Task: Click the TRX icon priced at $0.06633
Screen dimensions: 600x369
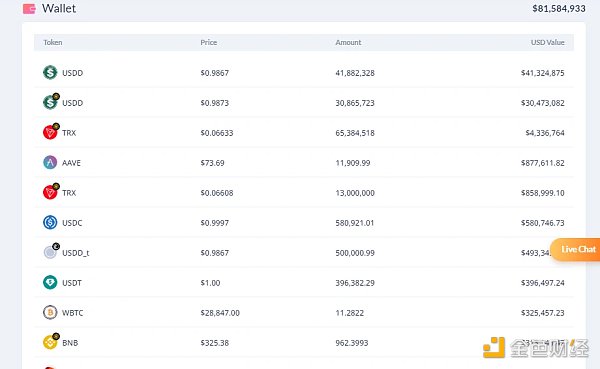Action: (51, 132)
